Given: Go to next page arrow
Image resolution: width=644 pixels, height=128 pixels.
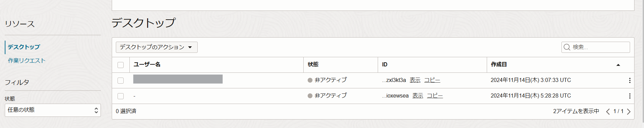Looking at the screenshot, I should (x=629, y=111).
